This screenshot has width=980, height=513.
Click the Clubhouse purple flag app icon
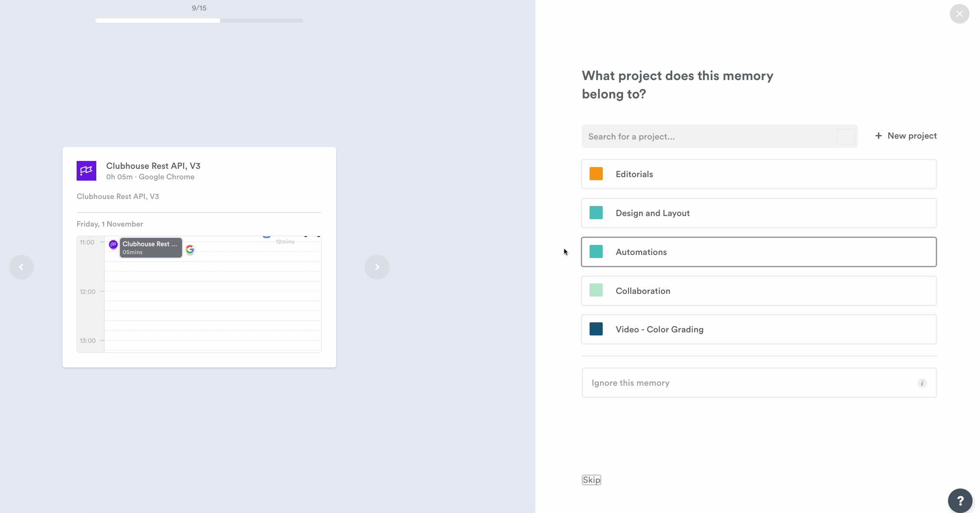click(x=86, y=171)
